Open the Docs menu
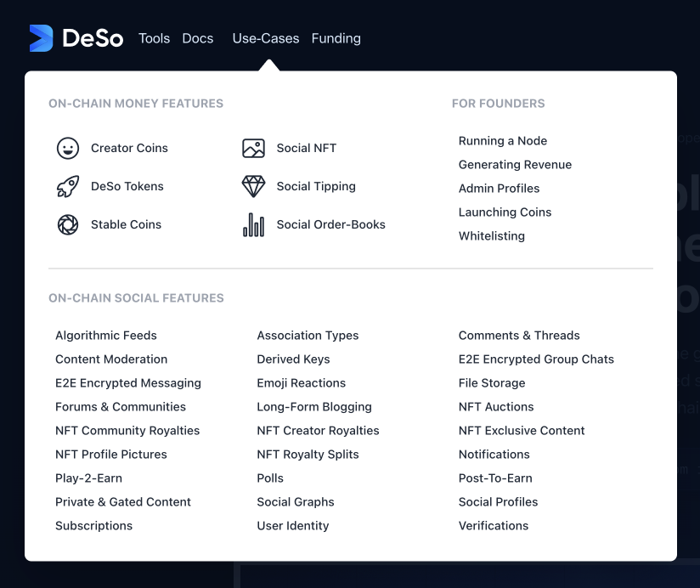This screenshot has width=700, height=588. tap(198, 38)
